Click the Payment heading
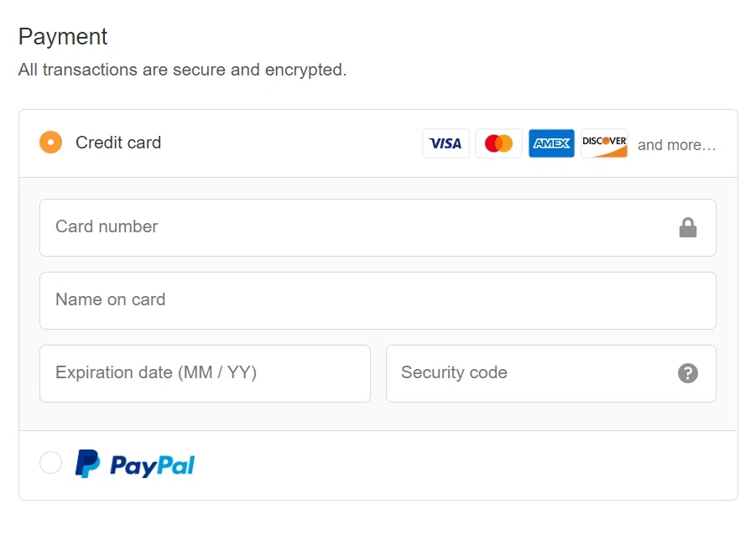 point(62,36)
